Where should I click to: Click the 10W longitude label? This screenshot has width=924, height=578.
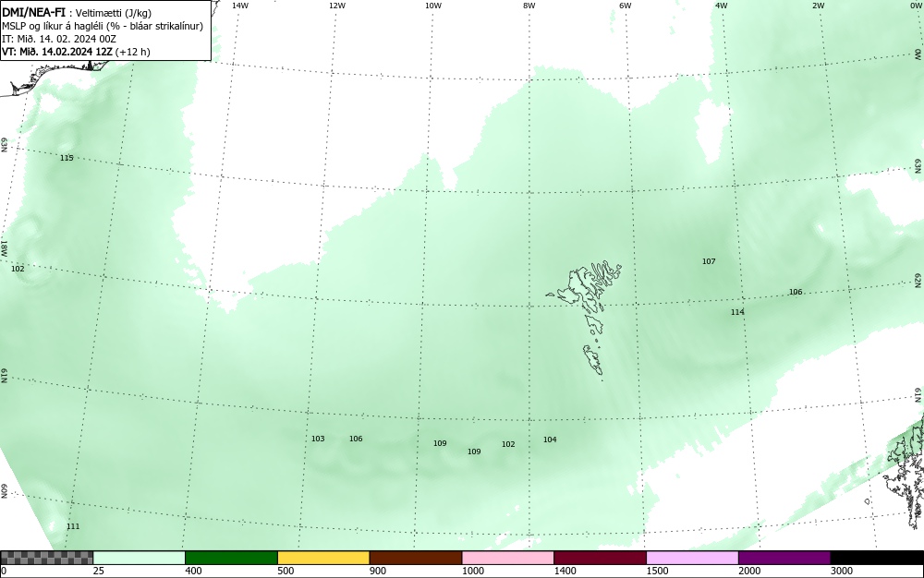coord(433,6)
